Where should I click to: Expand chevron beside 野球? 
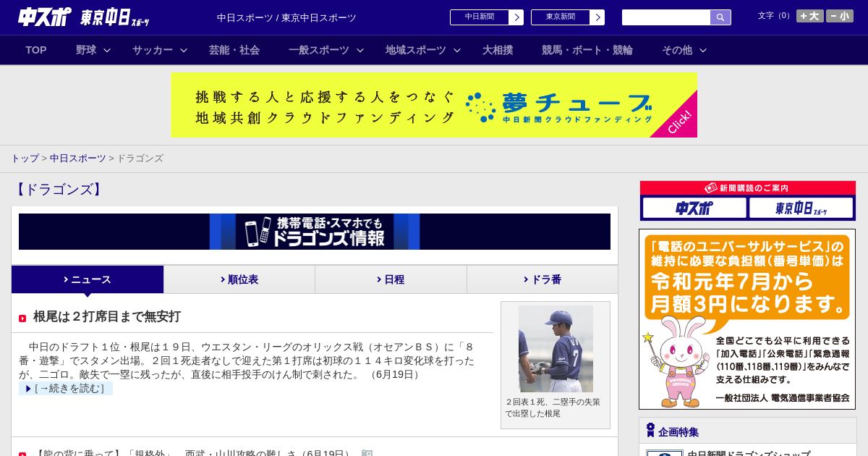(x=107, y=50)
